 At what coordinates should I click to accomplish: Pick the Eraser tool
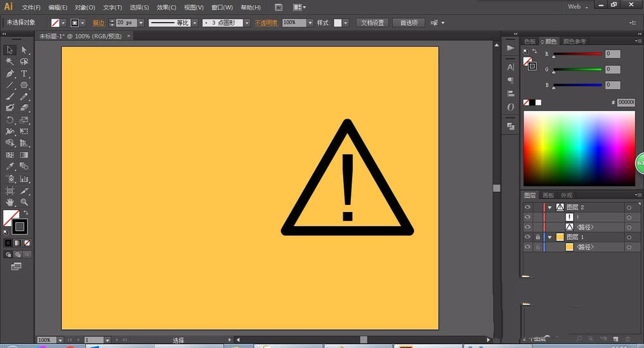[24, 108]
